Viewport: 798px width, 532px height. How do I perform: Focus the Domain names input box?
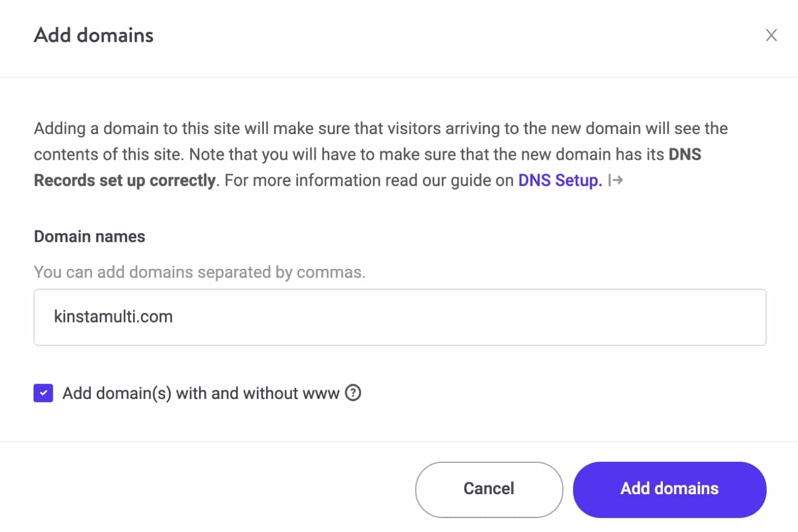pyautogui.click(x=399, y=317)
